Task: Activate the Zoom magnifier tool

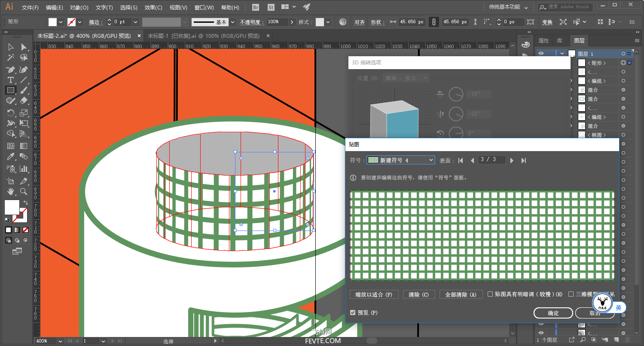Action: pos(24,191)
